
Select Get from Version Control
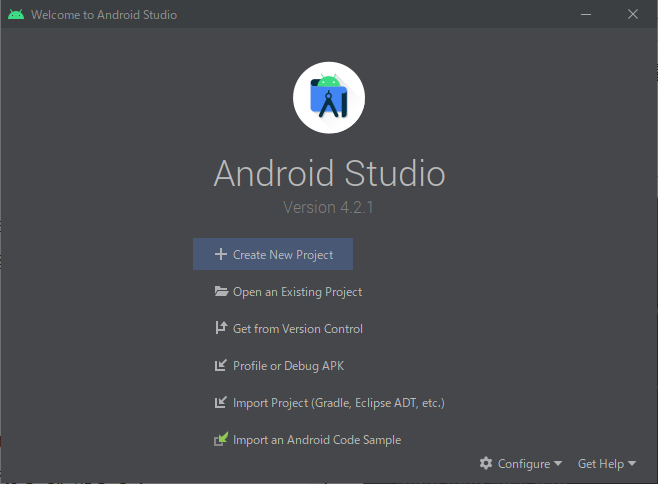point(288,328)
